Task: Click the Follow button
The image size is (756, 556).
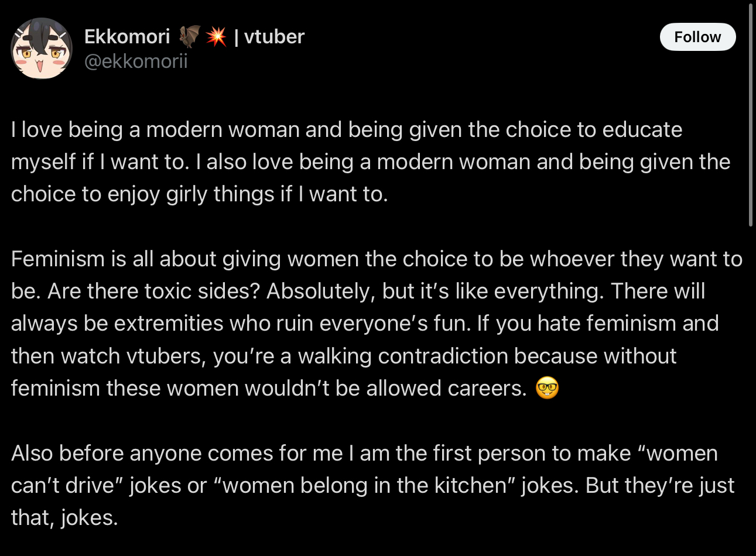Action: [697, 37]
